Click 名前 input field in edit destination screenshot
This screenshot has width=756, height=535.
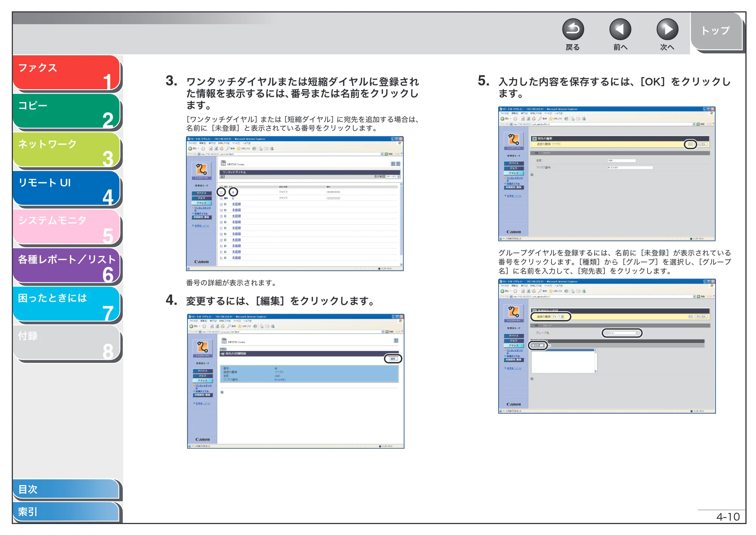pos(622,161)
